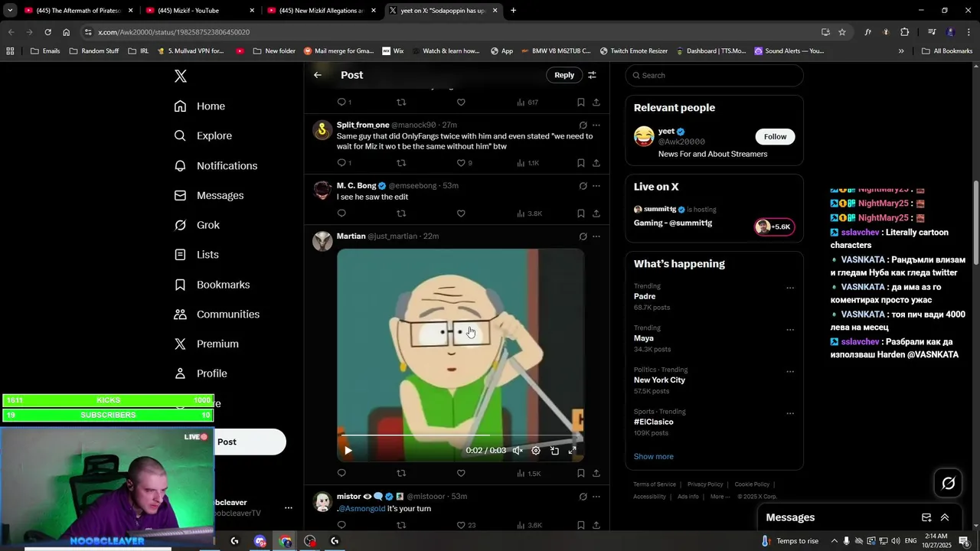Image resolution: width=980 pixels, height=551 pixels.
Task: Play the Martian video
Action: click(348, 451)
